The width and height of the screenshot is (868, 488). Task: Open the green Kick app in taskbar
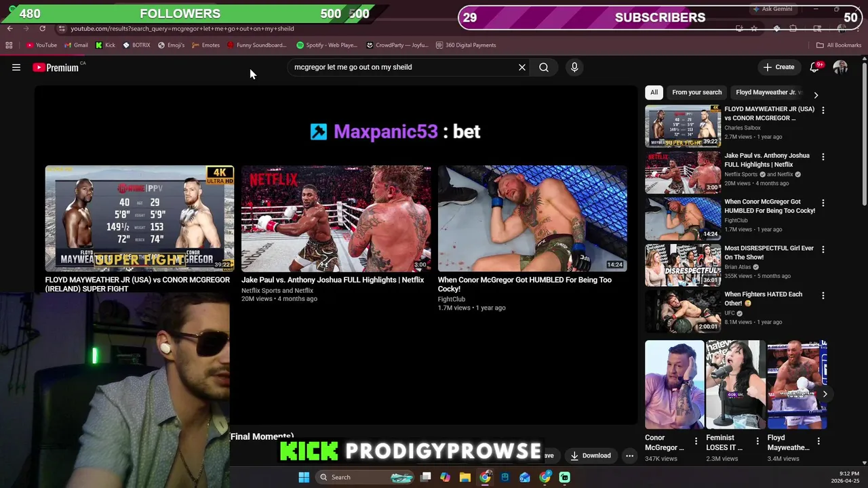point(564,477)
